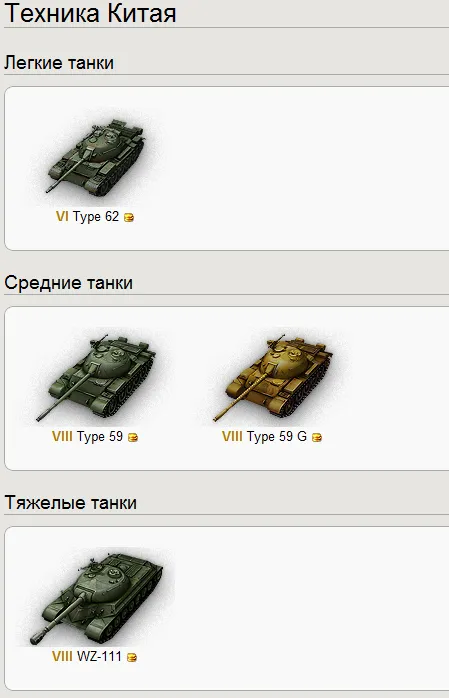Click the gold coin icon next to WZ-111
Screen dimensions: 449x698
[132, 657]
